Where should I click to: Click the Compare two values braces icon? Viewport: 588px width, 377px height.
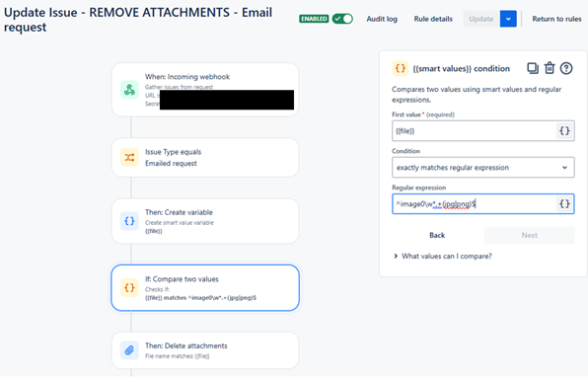tap(129, 288)
